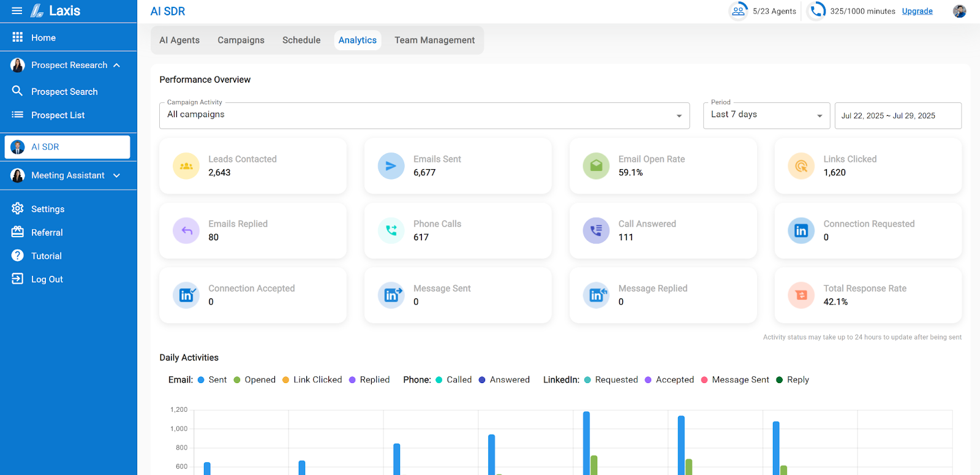This screenshot has width=980, height=475.
Task: Click the Phone Calls value 617
Action: tap(421, 237)
